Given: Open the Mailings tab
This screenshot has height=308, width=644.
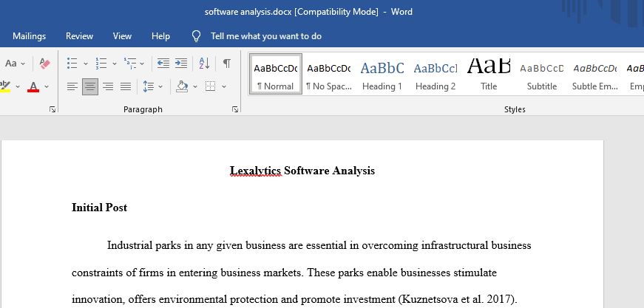Looking at the screenshot, I should (x=29, y=36).
